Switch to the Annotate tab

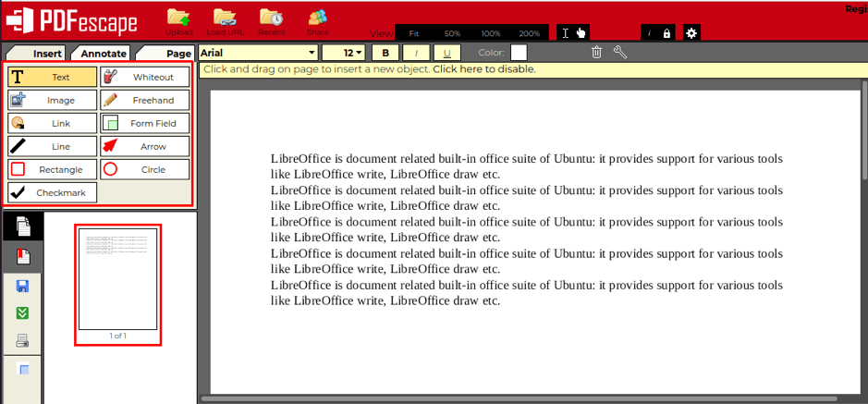[103, 53]
